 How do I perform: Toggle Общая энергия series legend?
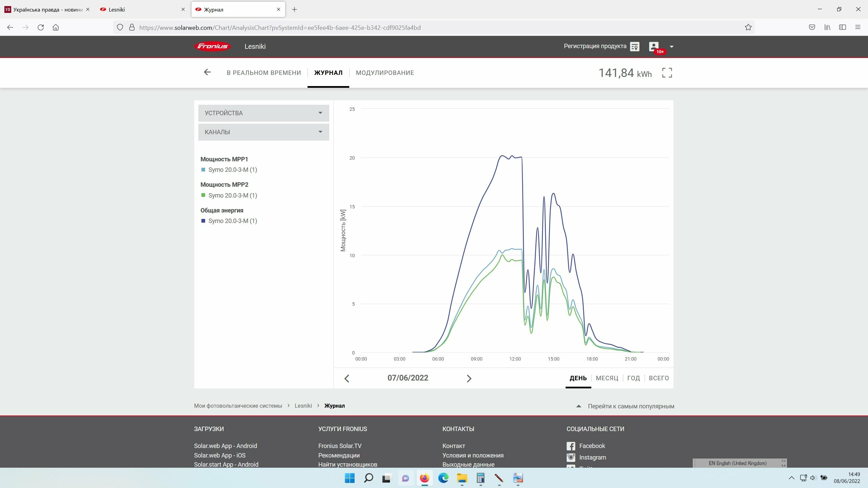point(232,221)
